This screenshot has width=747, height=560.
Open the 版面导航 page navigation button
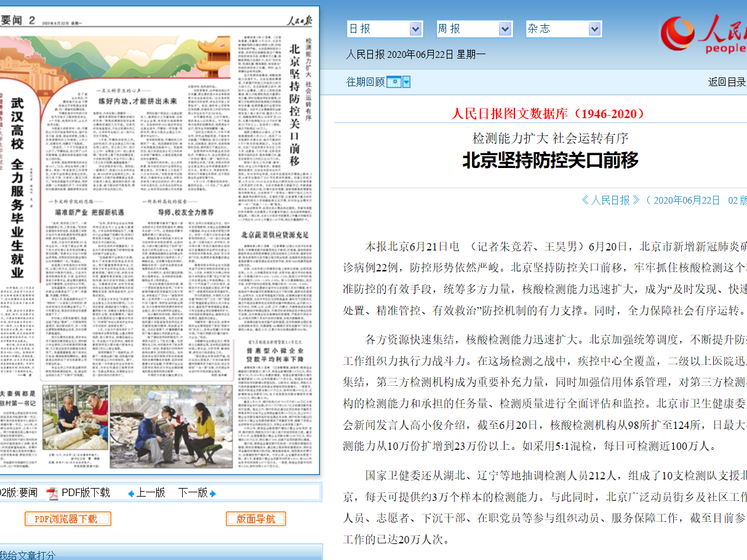pos(256,519)
